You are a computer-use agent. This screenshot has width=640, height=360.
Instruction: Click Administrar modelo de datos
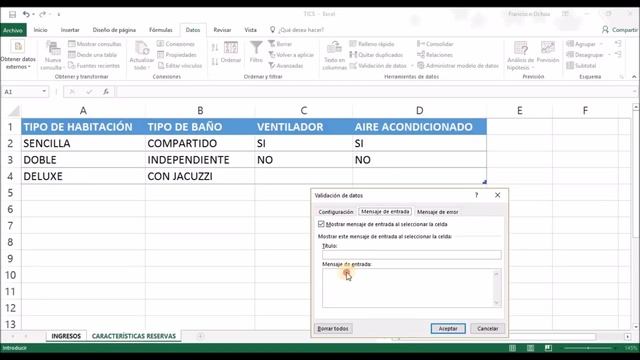point(458,65)
